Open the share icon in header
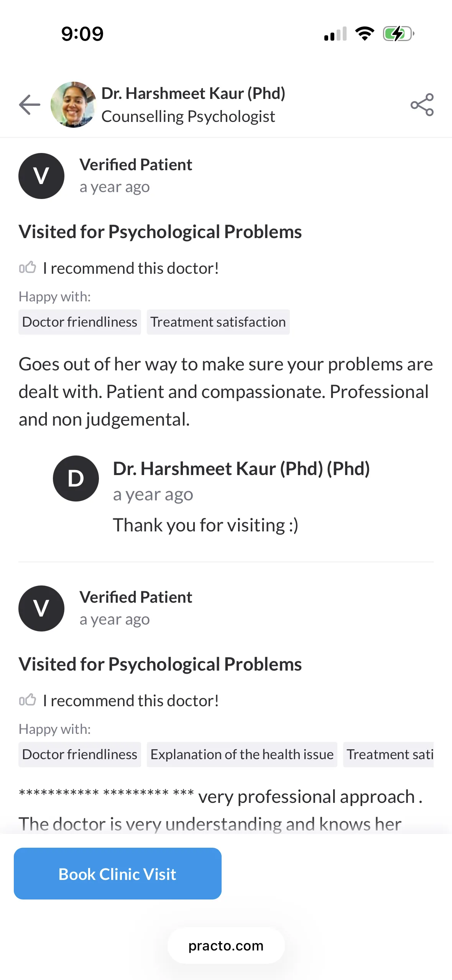The width and height of the screenshot is (452, 980). coord(422,104)
